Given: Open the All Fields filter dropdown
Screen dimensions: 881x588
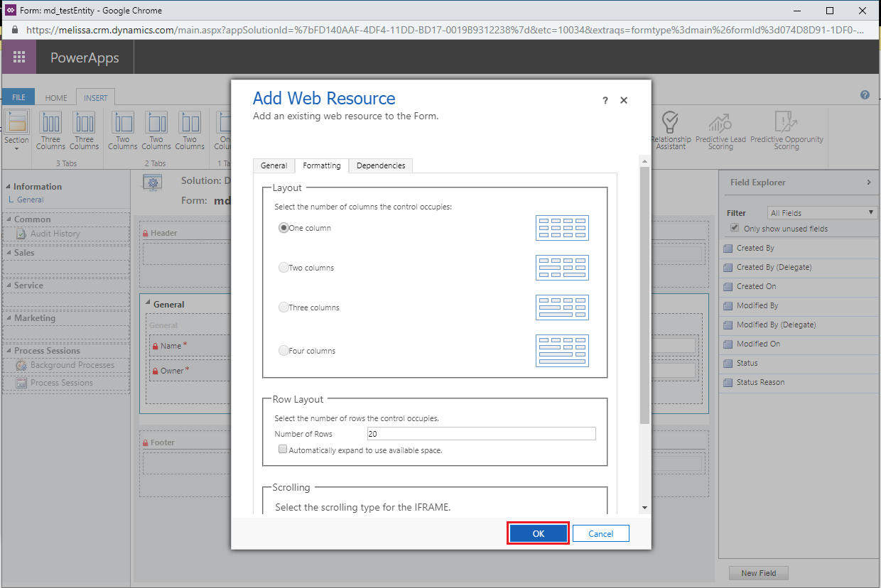Looking at the screenshot, I should coord(822,212).
